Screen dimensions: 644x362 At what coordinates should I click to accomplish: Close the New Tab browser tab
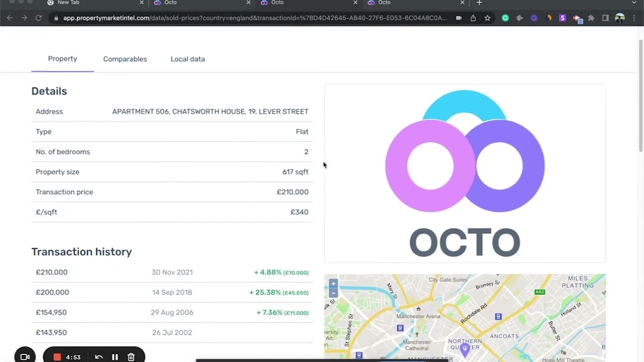(141, 3)
